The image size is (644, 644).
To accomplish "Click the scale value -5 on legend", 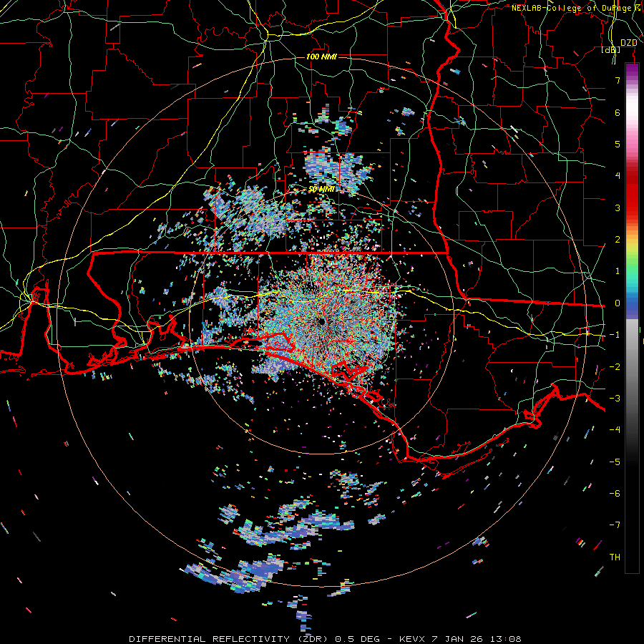I will click(x=615, y=462).
